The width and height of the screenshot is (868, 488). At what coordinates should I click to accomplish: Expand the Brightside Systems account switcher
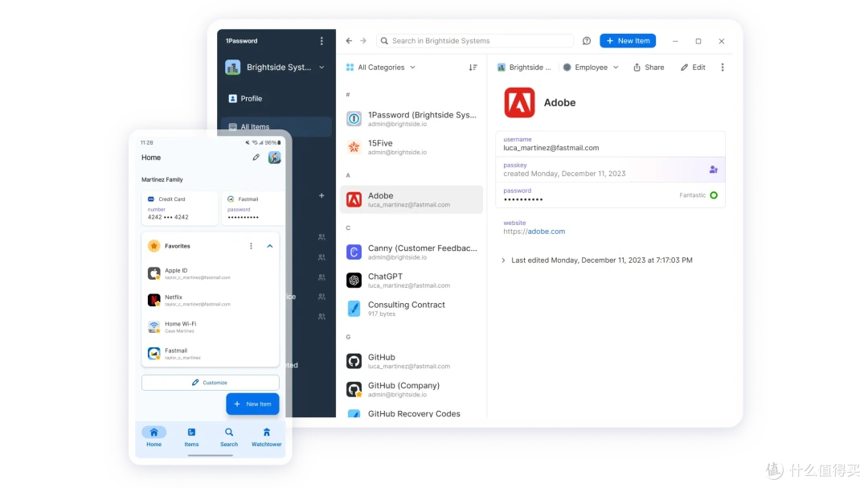pos(275,67)
